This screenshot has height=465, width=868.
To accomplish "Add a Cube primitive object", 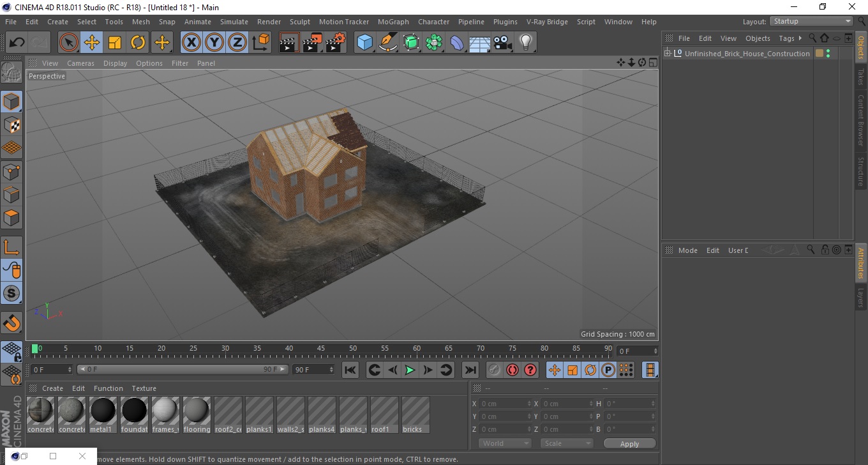I will point(364,43).
